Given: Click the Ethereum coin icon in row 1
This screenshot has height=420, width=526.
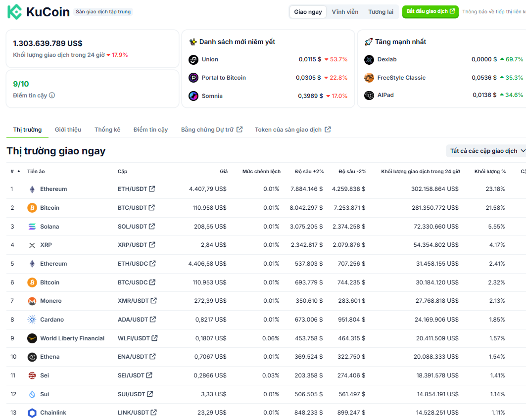Looking at the screenshot, I should click(32, 189).
